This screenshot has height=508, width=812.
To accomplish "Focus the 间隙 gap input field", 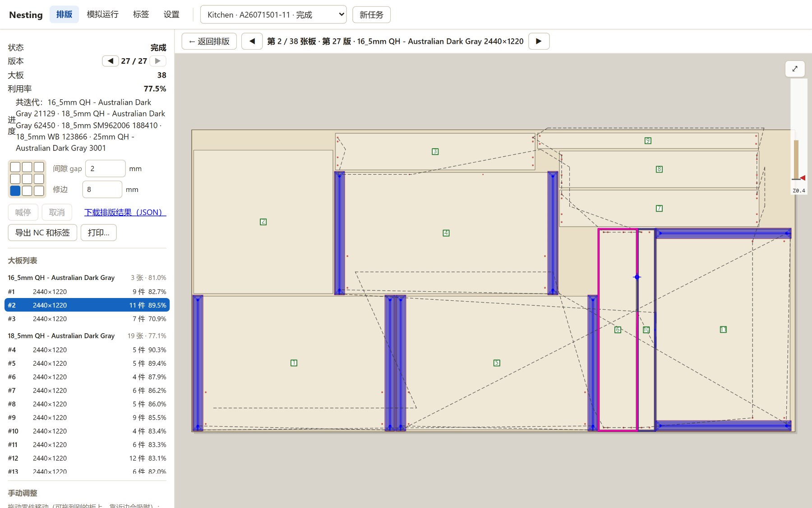I will point(105,168).
